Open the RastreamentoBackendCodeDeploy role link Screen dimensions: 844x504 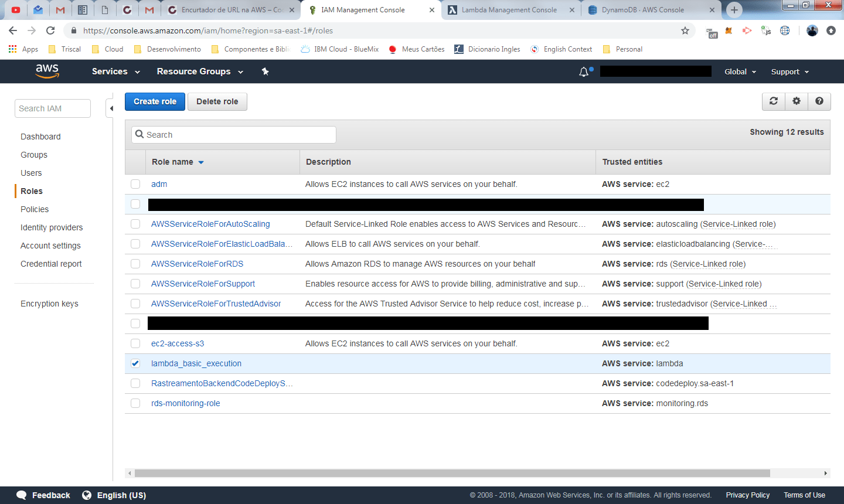(222, 383)
